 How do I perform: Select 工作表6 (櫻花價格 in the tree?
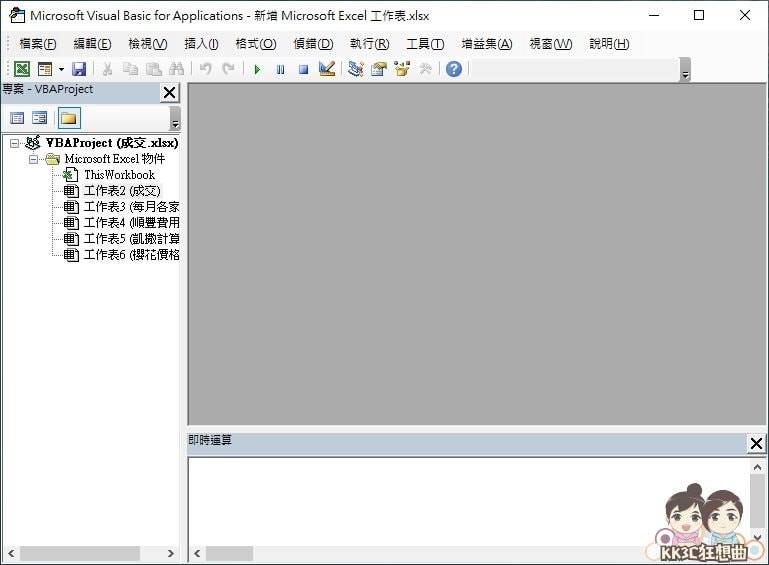(131, 255)
